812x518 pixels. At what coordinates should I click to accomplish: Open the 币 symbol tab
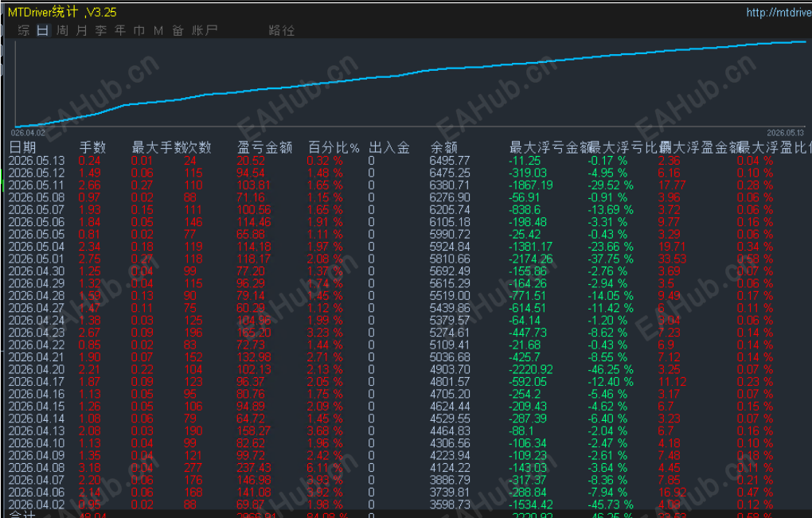139,30
